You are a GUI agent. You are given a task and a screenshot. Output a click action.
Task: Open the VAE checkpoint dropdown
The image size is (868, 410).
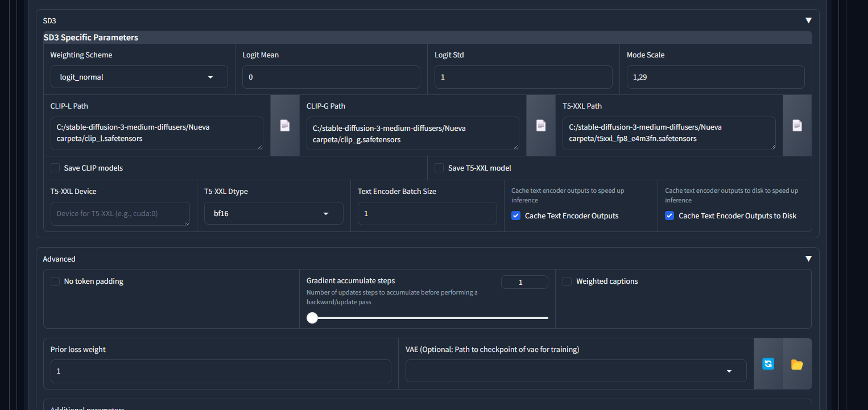point(576,371)
